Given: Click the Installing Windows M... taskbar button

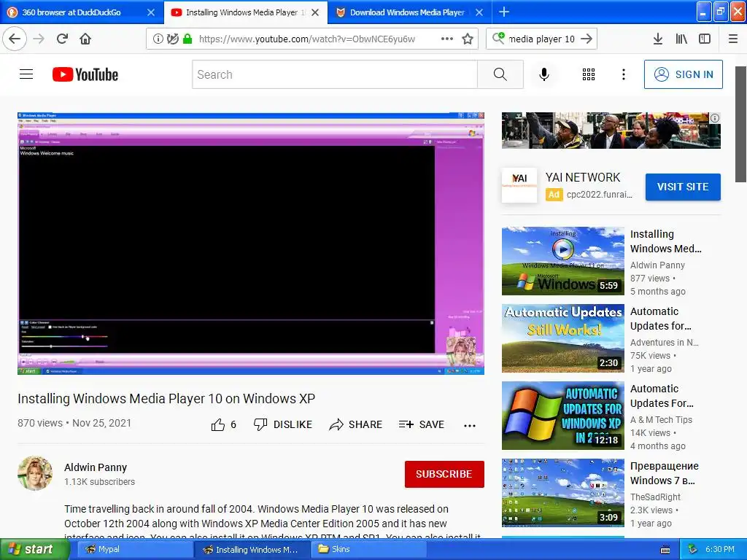Looking at the screenshot, I should [x=252, y=549].
